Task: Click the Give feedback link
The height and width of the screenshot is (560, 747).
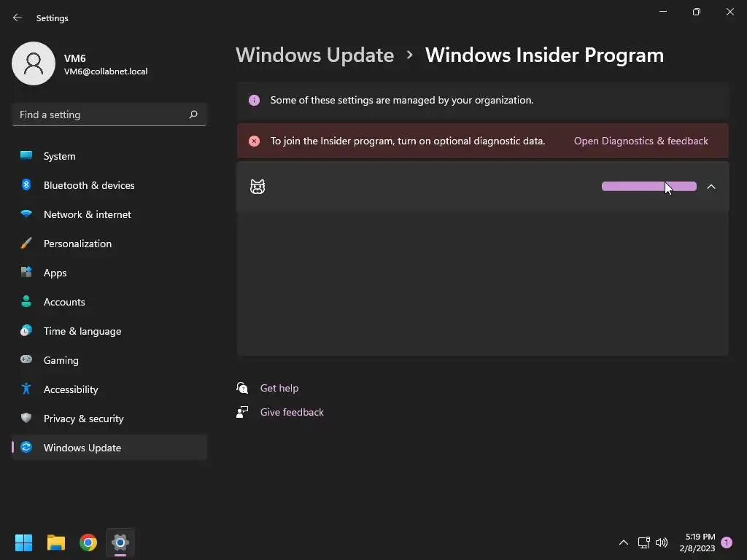Action: [292, 412]
